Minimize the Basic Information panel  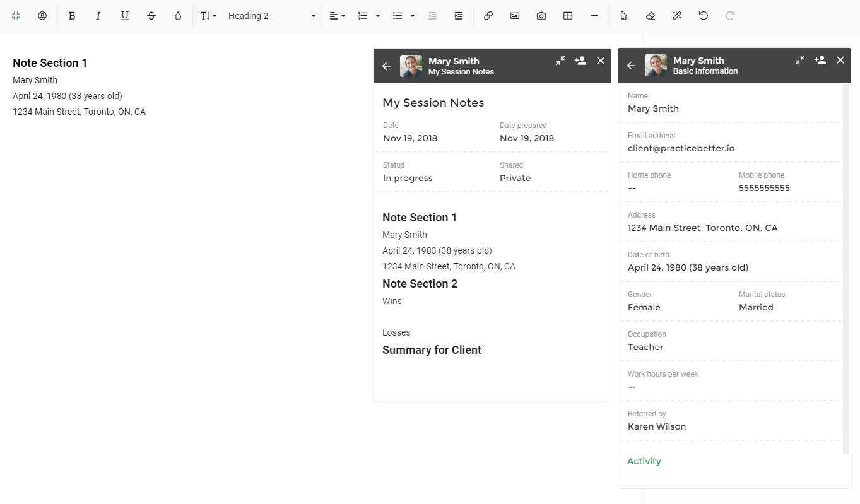pyautogui.click(x=800, y=60)
